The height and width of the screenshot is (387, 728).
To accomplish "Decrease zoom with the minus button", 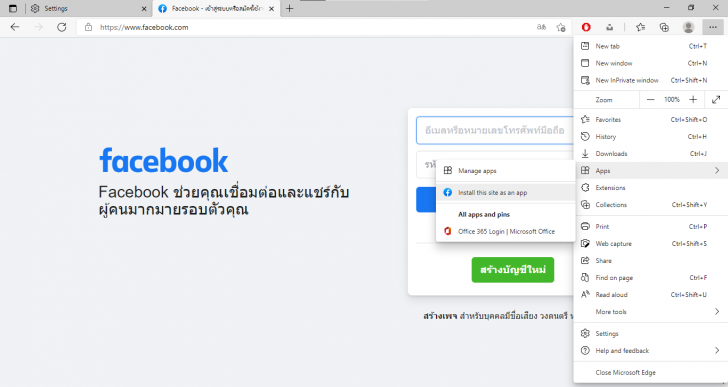I will (650, 99).
